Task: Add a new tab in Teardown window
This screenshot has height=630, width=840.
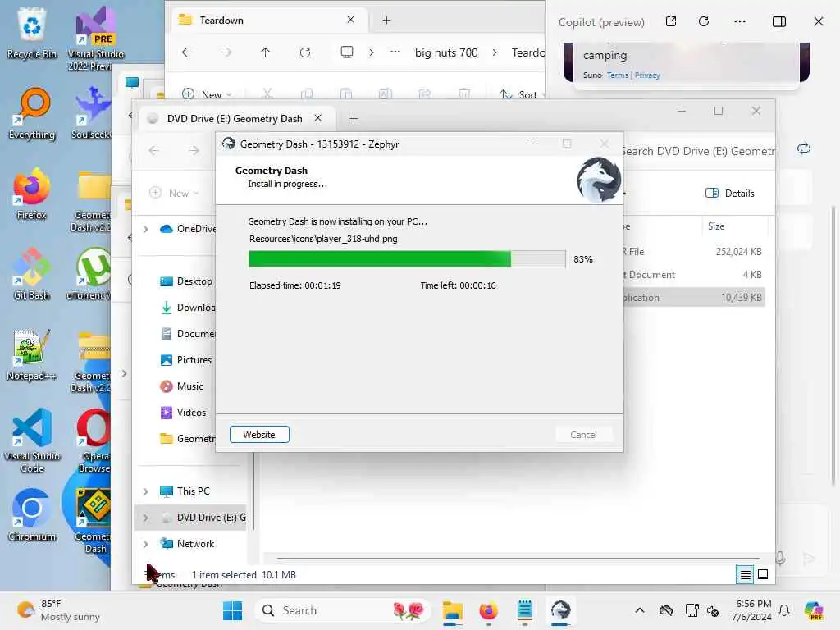Action: click(x=386, y=21)
